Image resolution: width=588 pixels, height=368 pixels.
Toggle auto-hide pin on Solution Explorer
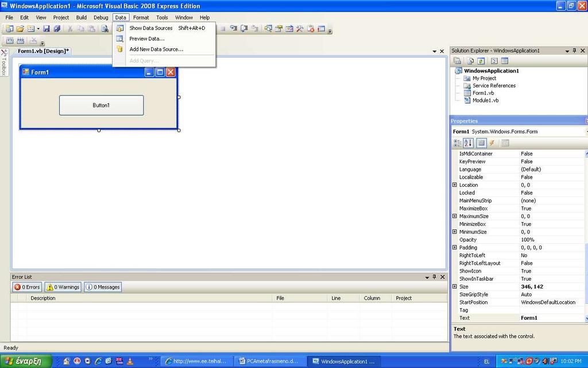tap(574, 51)
